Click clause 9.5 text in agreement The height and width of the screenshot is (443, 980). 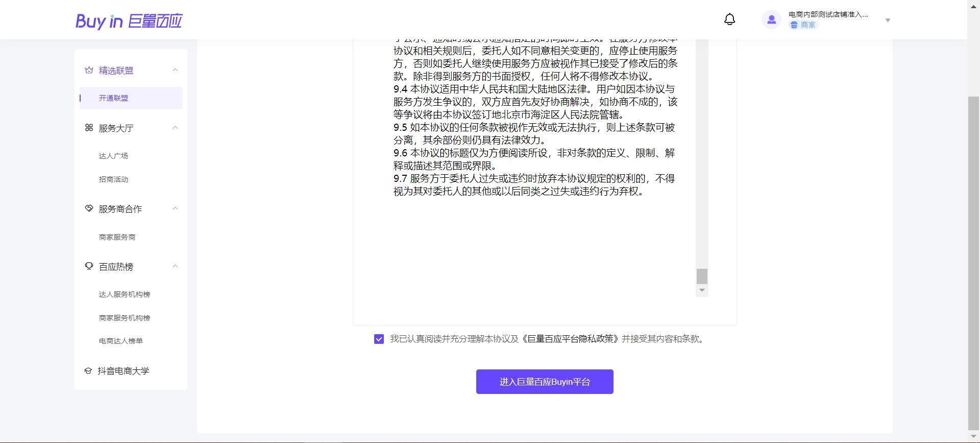[534, 134]
